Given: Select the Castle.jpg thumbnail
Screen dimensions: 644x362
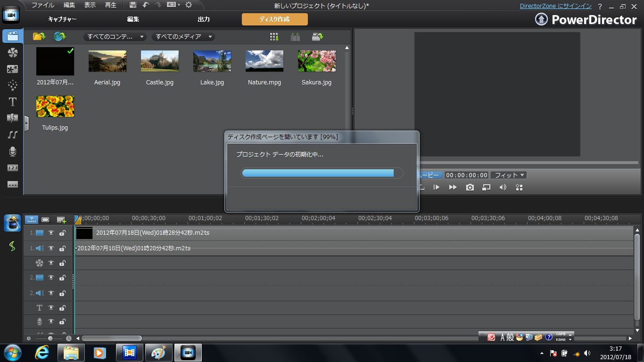Looking at the screenshot, I should (x=160, y=61).
